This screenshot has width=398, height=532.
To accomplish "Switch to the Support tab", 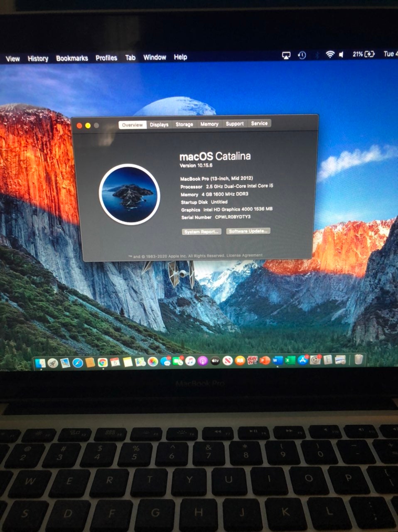I will [235, 123].
